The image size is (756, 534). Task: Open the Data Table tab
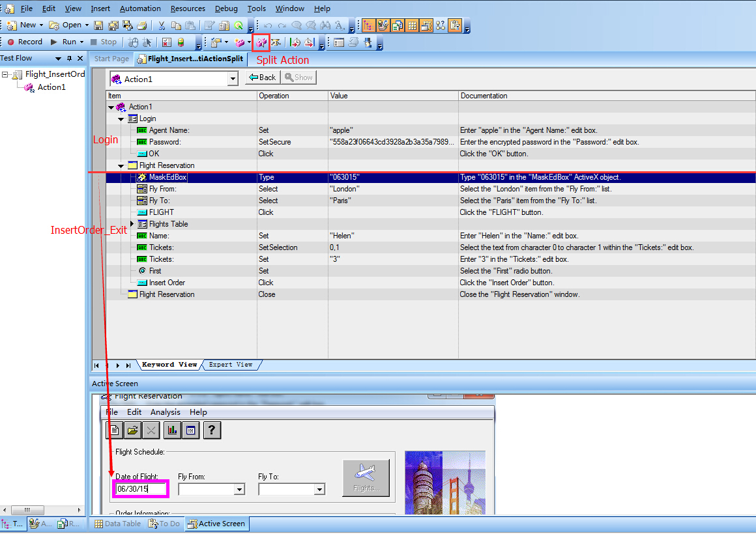(x=117, y=524)
